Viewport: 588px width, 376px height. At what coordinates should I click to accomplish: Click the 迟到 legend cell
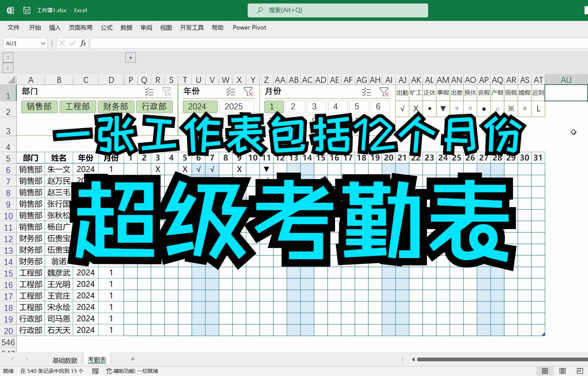coord(538,93)
